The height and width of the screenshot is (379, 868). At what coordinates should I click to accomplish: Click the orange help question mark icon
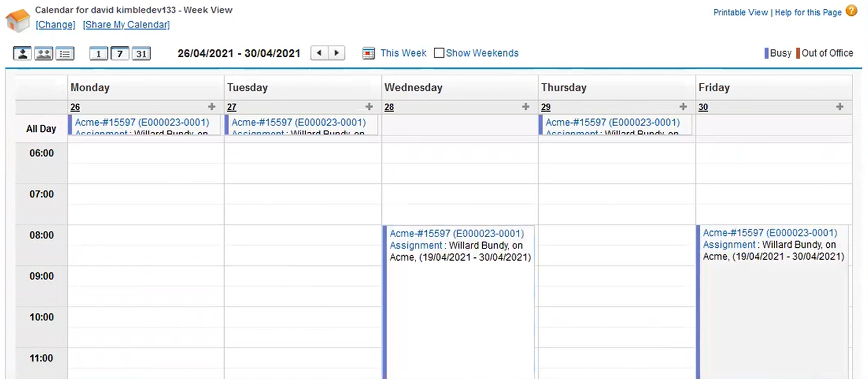[x=851, y=11]
